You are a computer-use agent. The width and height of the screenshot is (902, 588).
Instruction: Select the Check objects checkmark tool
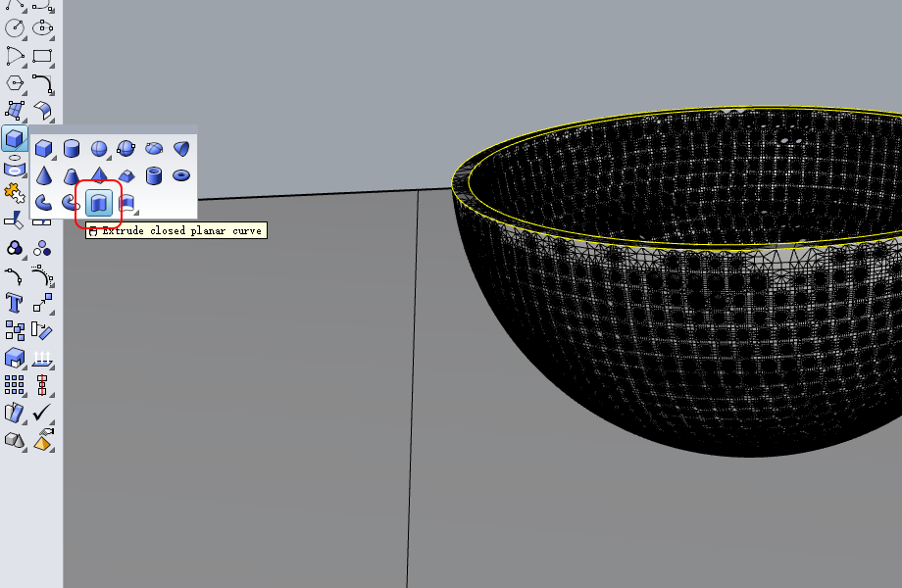pyautogui.click(x=42, y=413)
